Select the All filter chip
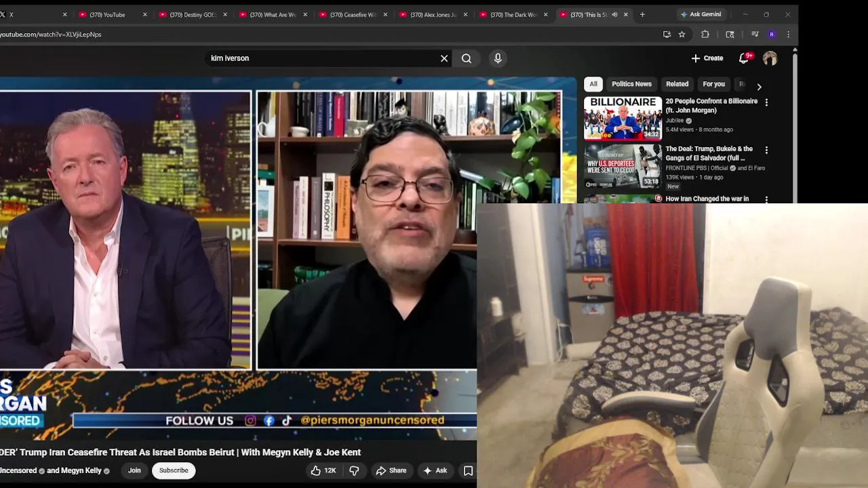 coord(593,84)
